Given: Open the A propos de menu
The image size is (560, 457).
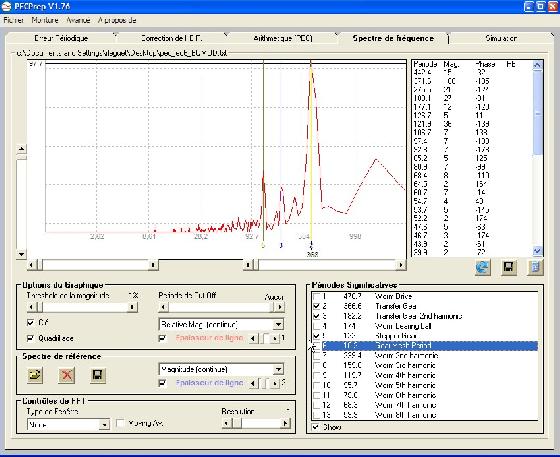Looking at the screenshot, I should tap(117, 20).
